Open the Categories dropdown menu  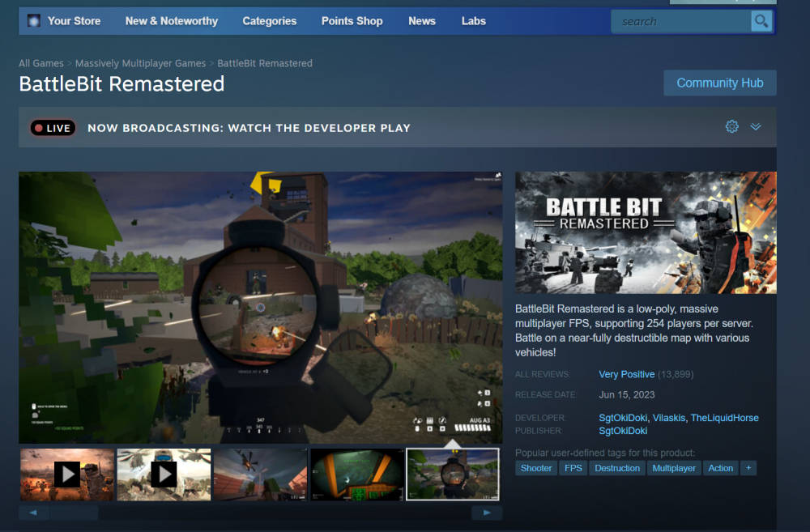tap(269, 21)
